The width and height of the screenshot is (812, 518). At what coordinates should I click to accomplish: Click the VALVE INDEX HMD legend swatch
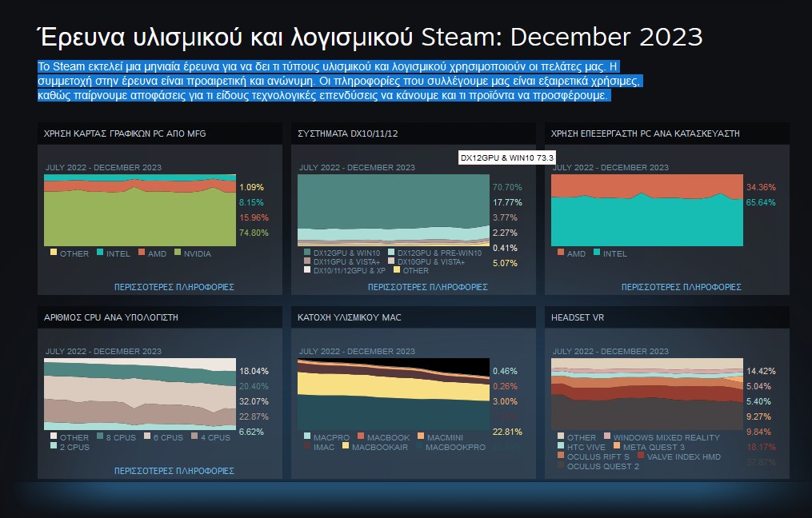(641, 455)
